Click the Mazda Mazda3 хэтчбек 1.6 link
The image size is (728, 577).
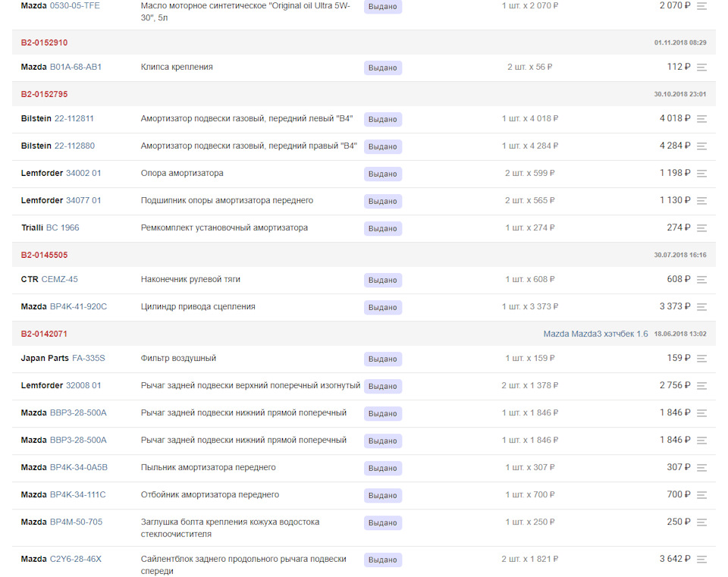pos(595,334)
